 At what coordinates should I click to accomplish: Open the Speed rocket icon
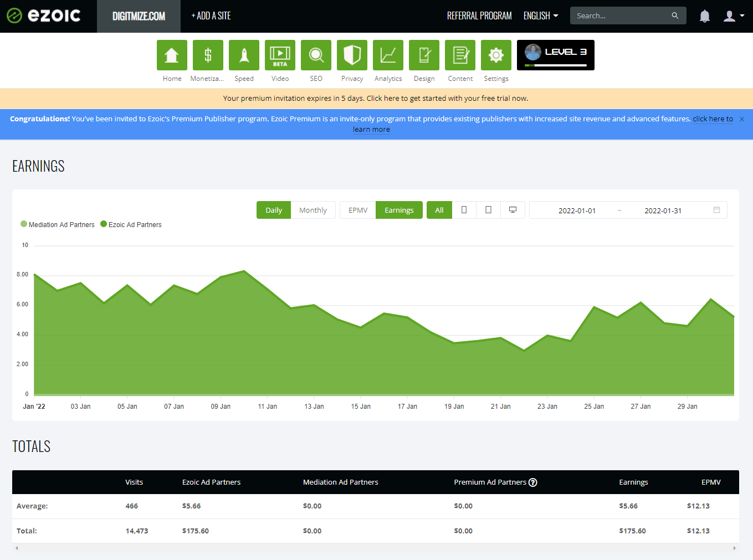point(244,55)
